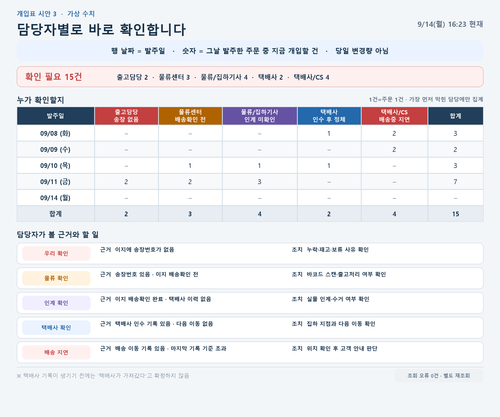
Task: Click the '조치 위치 확인 후 고객 안내 판단' text
Action: coord(334,348)
